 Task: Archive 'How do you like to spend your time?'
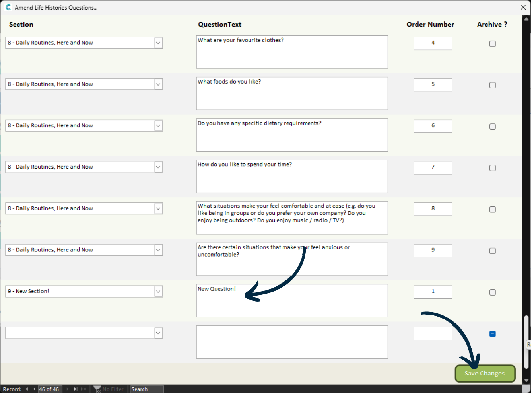(492, 168)
